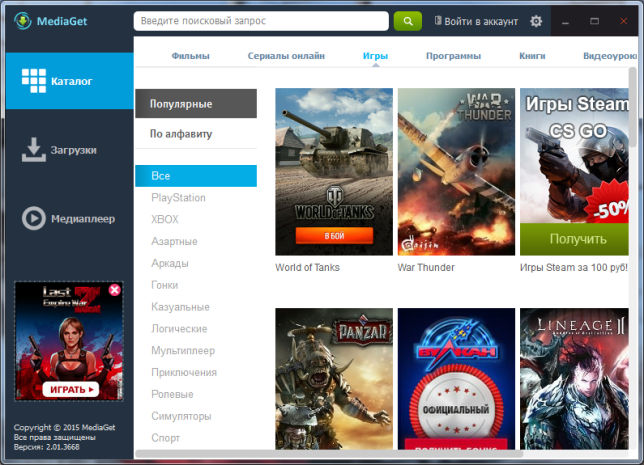This screenshot has width=644, height=465.
Task: Open Media player via the play circle icon
Action: tap(34, 218)
